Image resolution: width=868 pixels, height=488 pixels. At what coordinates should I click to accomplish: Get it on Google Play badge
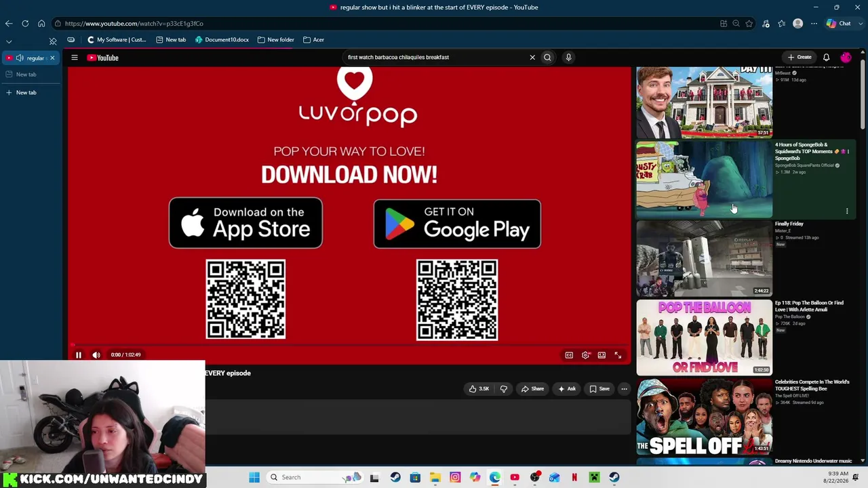click(x=457, y=224)
